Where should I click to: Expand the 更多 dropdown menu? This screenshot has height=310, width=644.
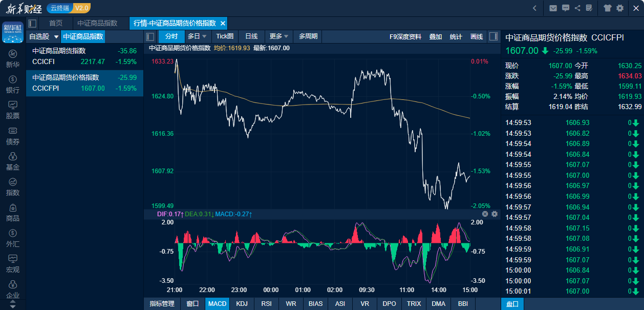pyautogui.click(x=279, y=36)
